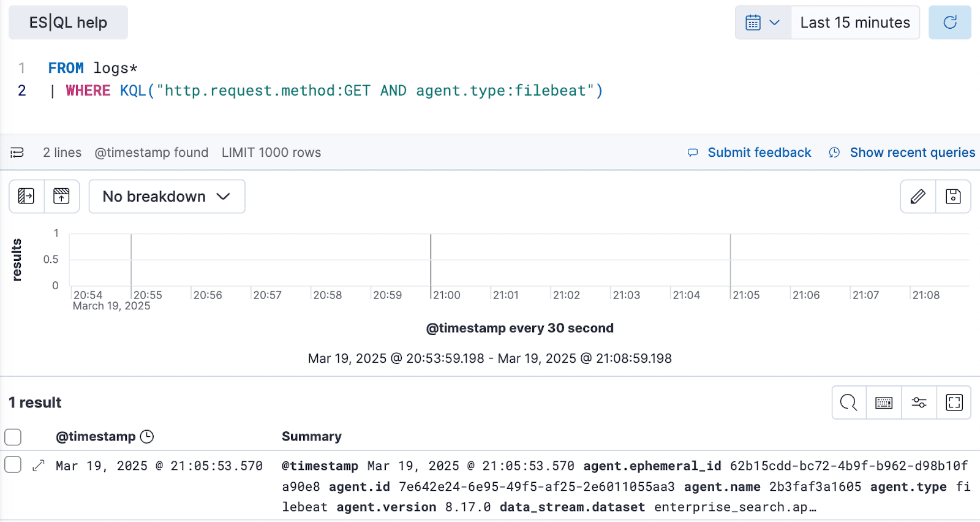Click the Submit feedback link
Image resolution: width=980 pixels, height=522 pixels.
pos(759,152)
